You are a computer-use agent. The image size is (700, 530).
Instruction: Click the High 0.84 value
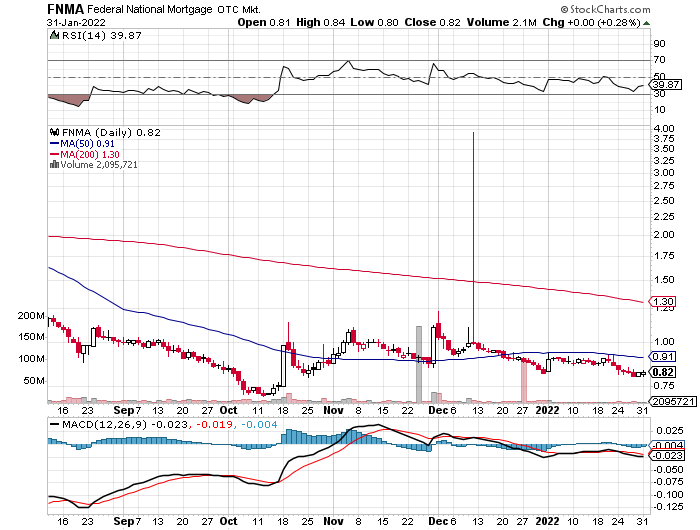[321, 22]
